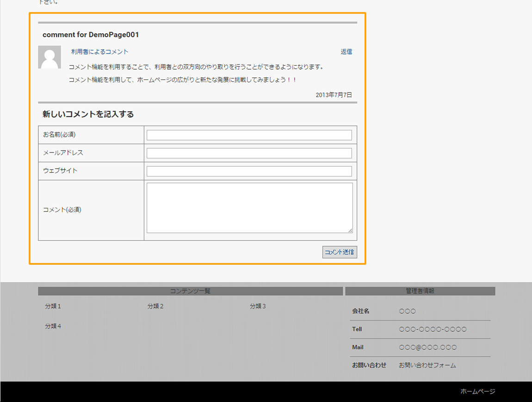
Task: Focus the お名前(必須) text field
Action: click(x=249, y=135)
